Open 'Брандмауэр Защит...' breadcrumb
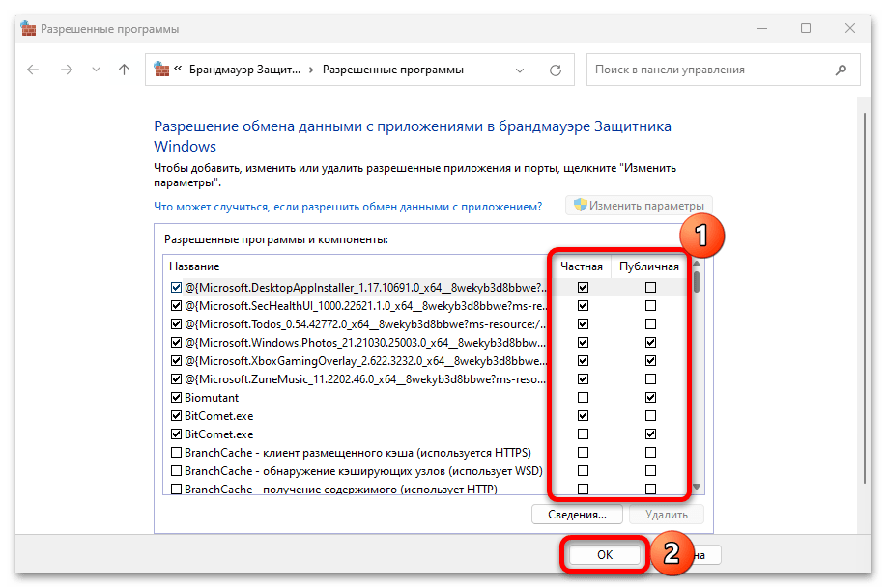Image resolution: width=886 pixels, height=588 pixels. point(244,70)
